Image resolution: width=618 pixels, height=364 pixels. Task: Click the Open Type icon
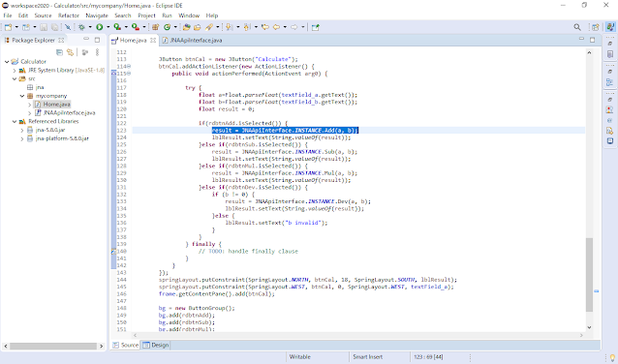tap(186, 27)
